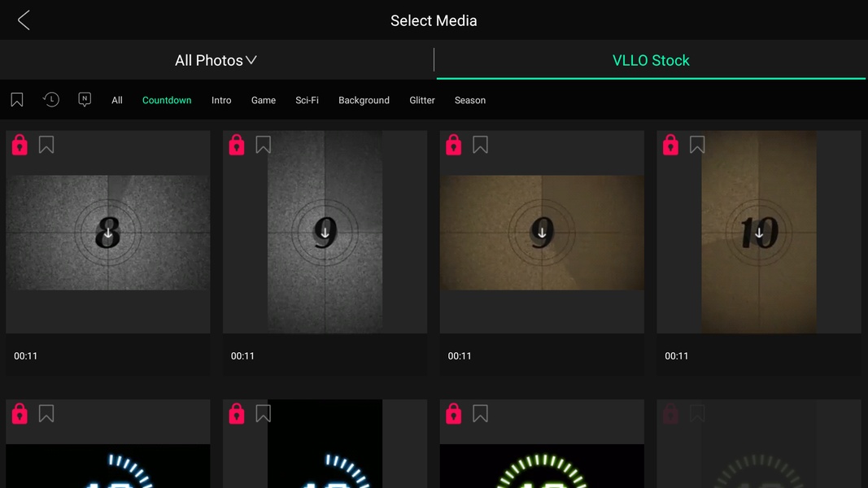Show recently used stock filter
Viewport: 868px width, 488px height.
(51, 99)
